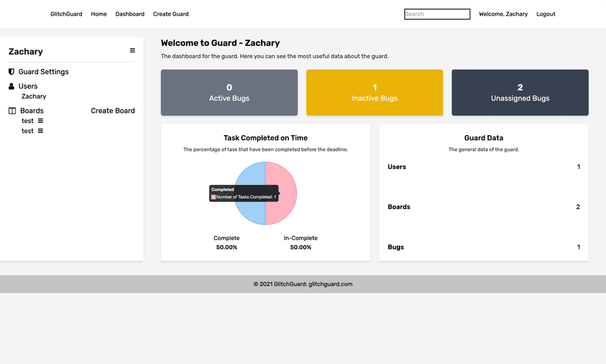The width and height of the screenshot is (606, 364).
Task: Click the board columns icon beside Boards
Action: point(12,111)
